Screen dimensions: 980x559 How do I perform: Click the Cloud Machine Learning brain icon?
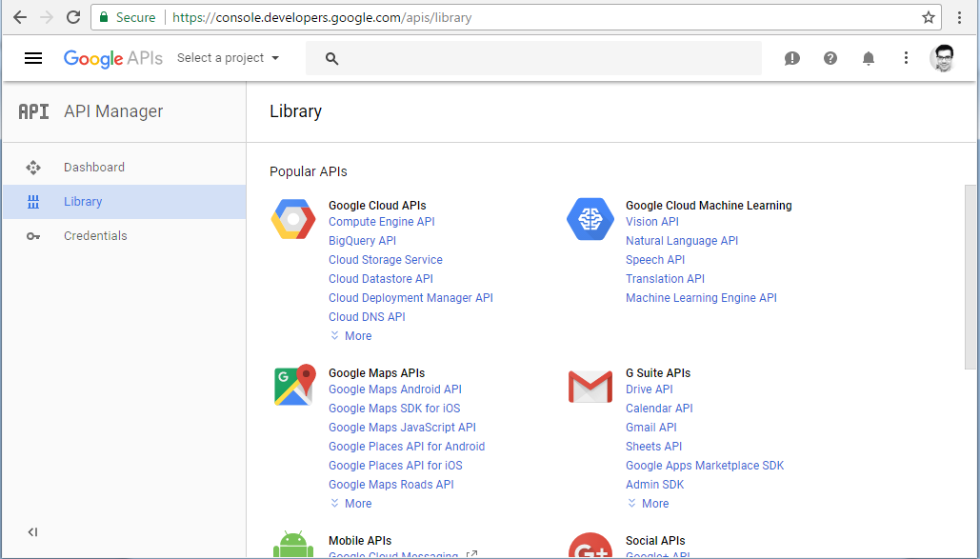(590, 219)
